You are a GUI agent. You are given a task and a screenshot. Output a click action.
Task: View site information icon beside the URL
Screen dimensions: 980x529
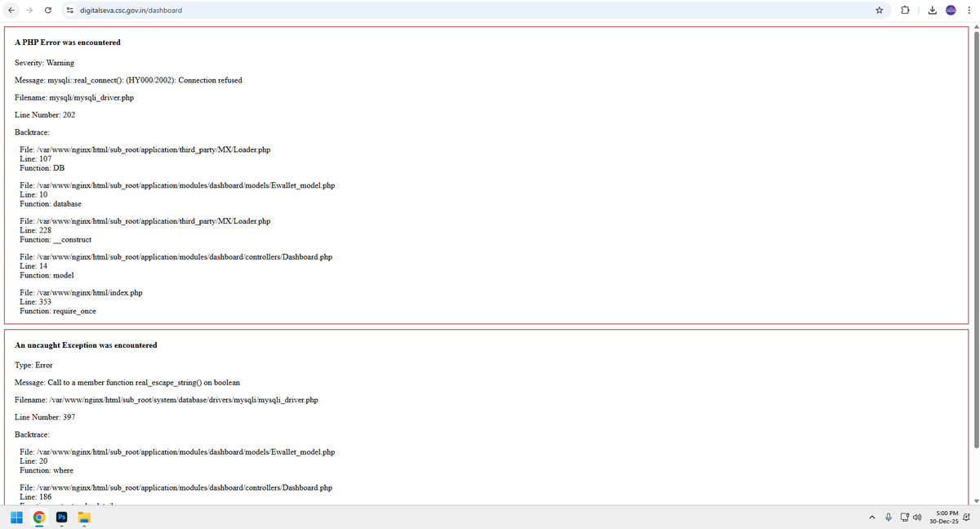(x=70, y=11)
